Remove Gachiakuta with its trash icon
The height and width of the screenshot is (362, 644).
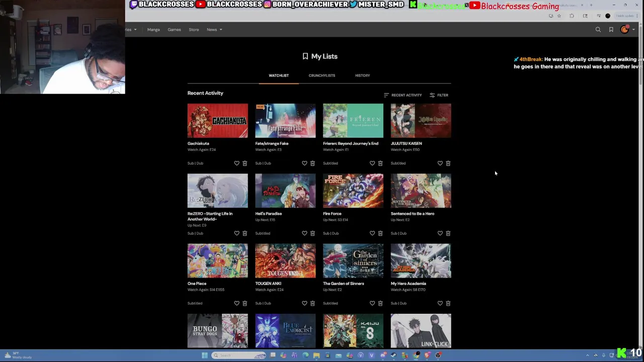[x=245, y=163]
